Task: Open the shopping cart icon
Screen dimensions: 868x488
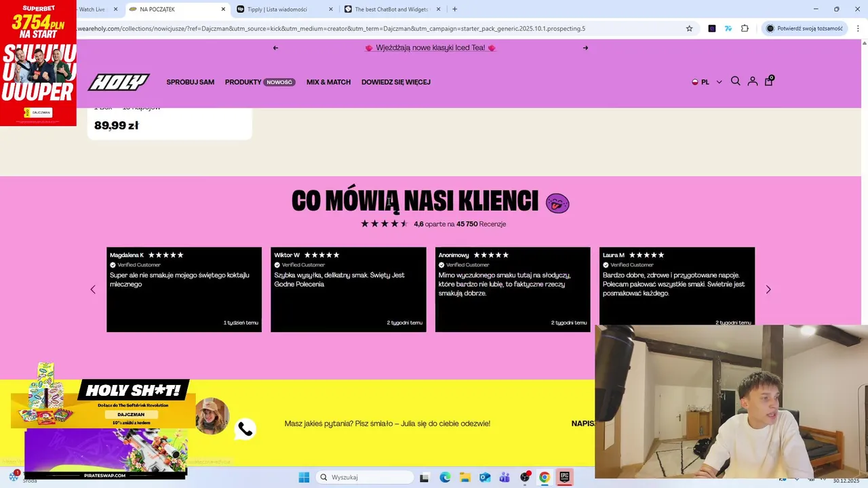Action: (768, 81)
